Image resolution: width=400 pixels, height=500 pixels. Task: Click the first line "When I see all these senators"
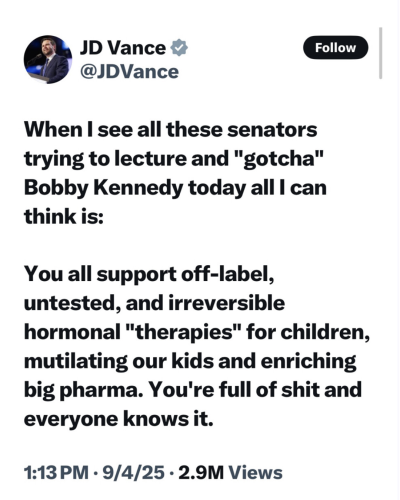[170, 129]
